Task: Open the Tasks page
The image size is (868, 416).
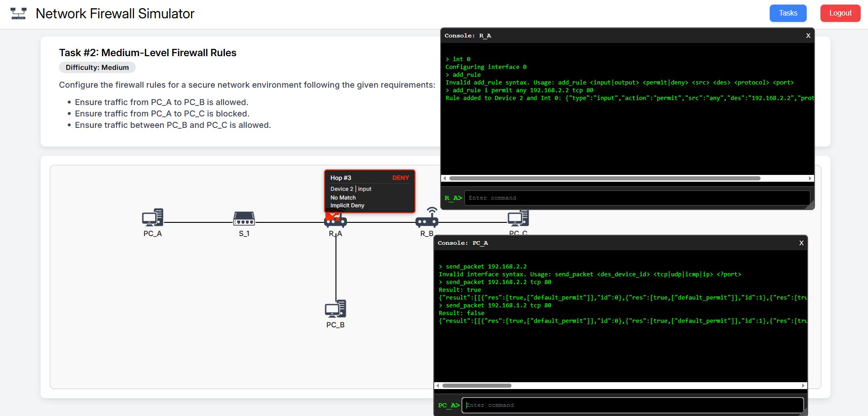Action: (x=788, y=13)
